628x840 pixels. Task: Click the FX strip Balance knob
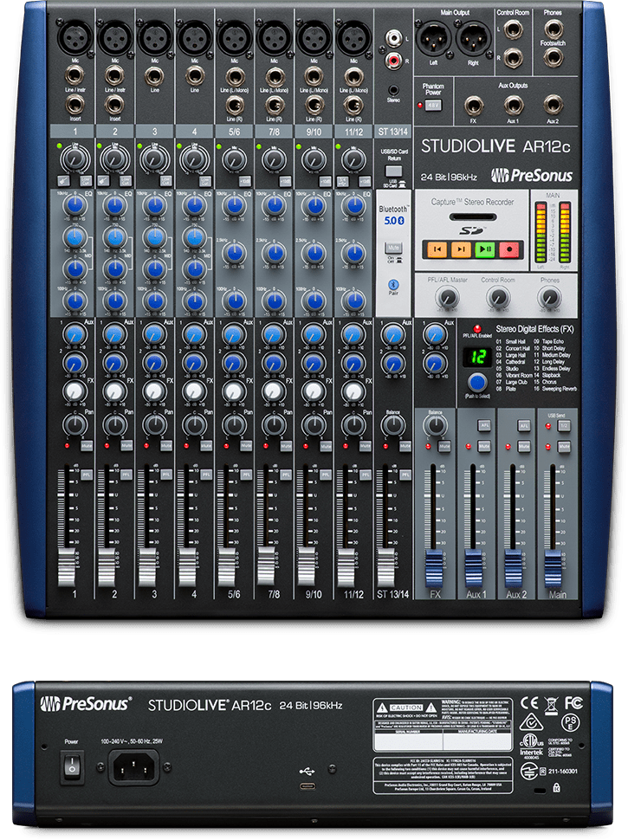point(435,425)
